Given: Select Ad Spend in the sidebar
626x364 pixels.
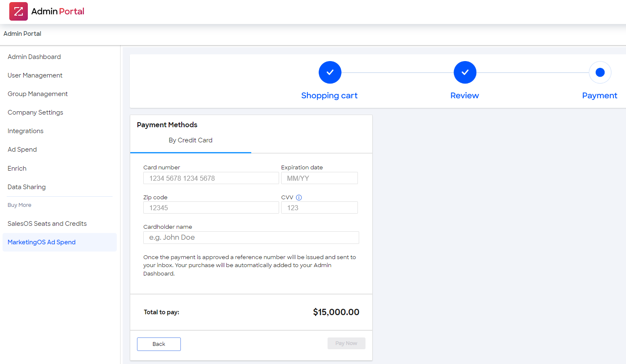Looking at the screenshot, I should coord(22,150).
